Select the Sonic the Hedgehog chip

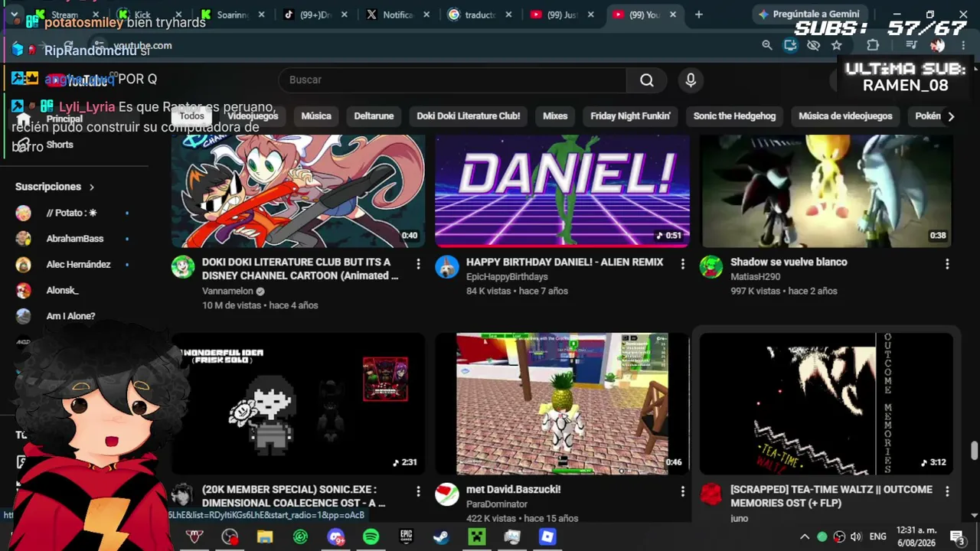point(734,116)
